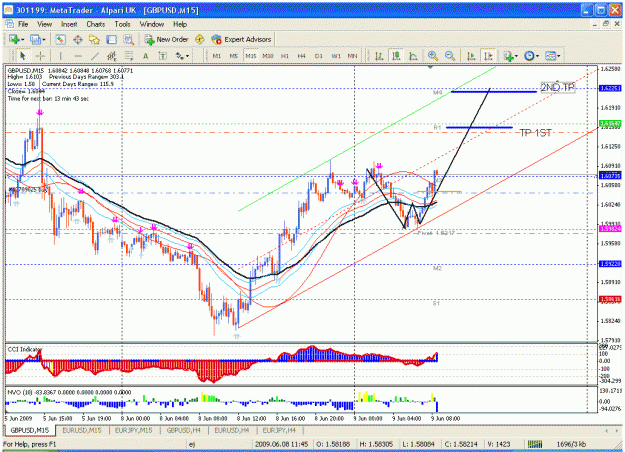The width and height of the screenshot is (625, 452).
Task: Open the Insert menu
Action: tap(69, 24)
